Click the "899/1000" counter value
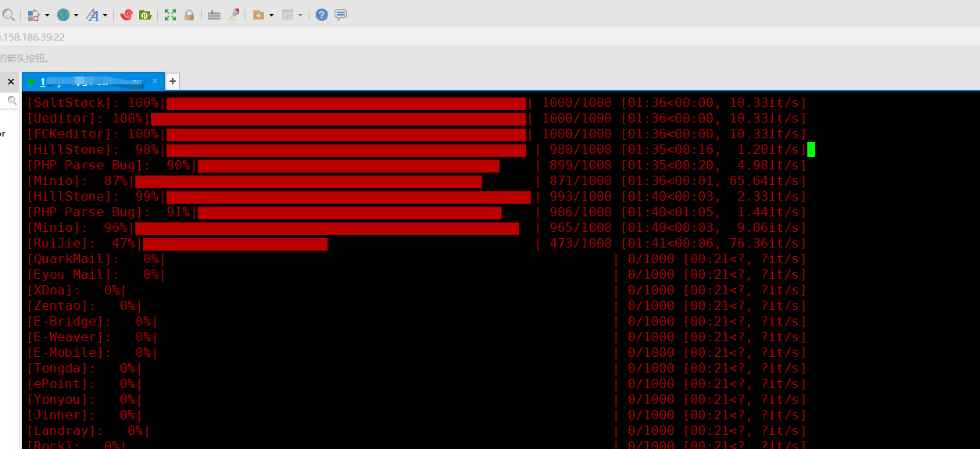980x449 pixels. (581, 166)
